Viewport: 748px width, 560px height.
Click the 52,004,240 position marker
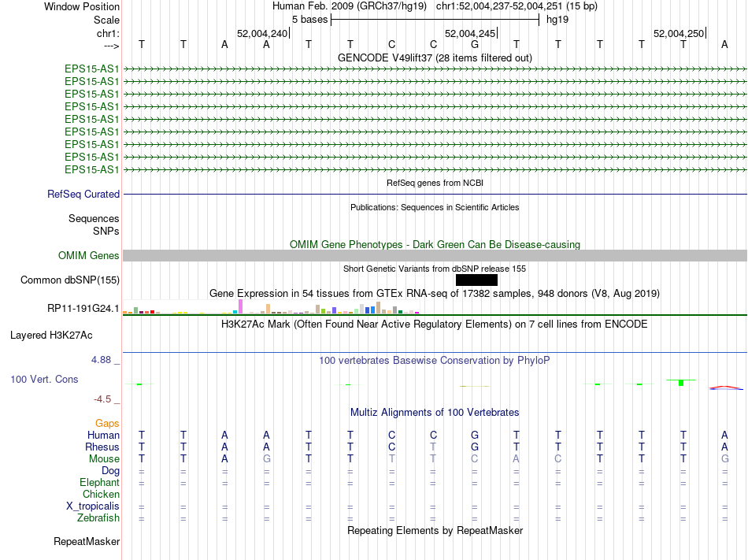(x=263, y=33)
